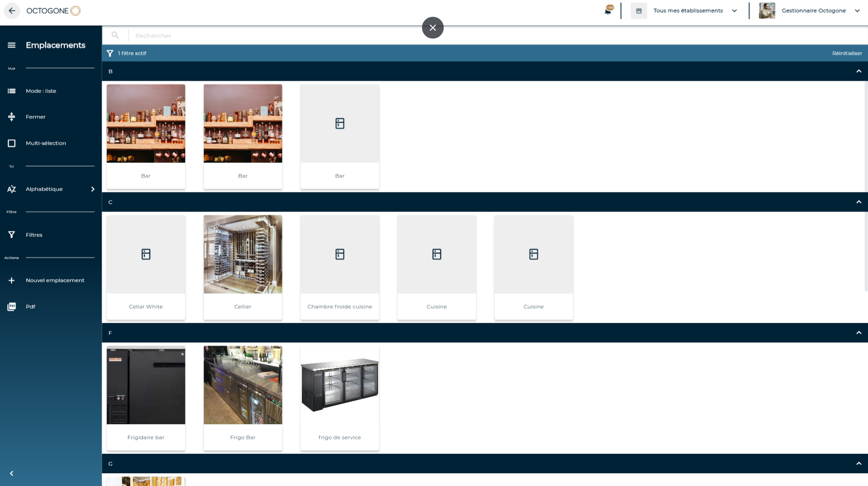
Task: Open the Chambre froide cuisine card
Action: (x=340, y=267)
